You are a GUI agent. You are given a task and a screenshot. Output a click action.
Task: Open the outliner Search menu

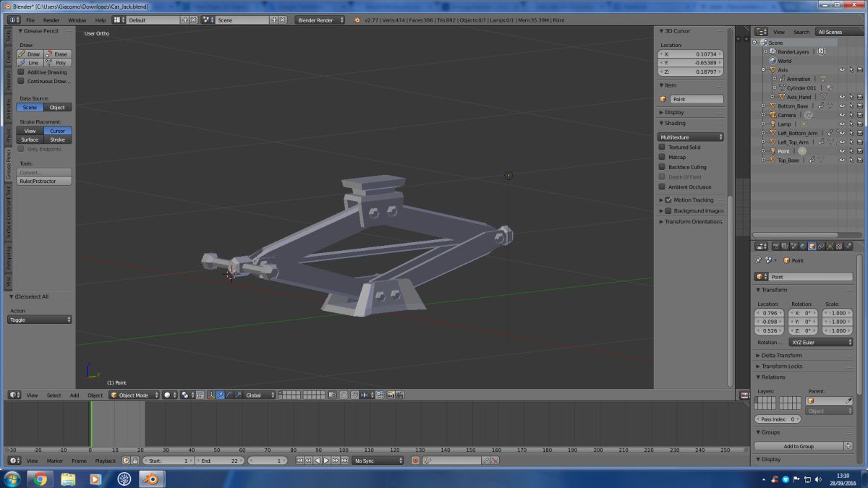pyautogui.click(x=801, y=32)
